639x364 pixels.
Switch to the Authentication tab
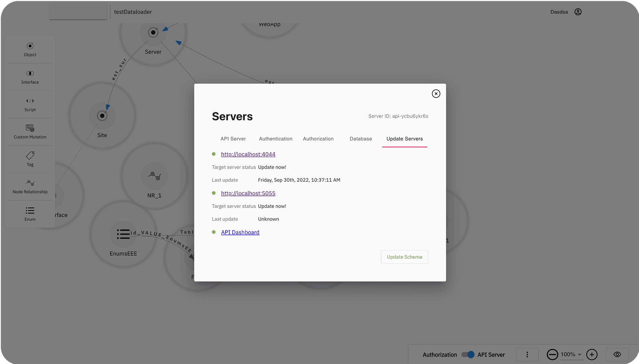click(x=275, y=139)
